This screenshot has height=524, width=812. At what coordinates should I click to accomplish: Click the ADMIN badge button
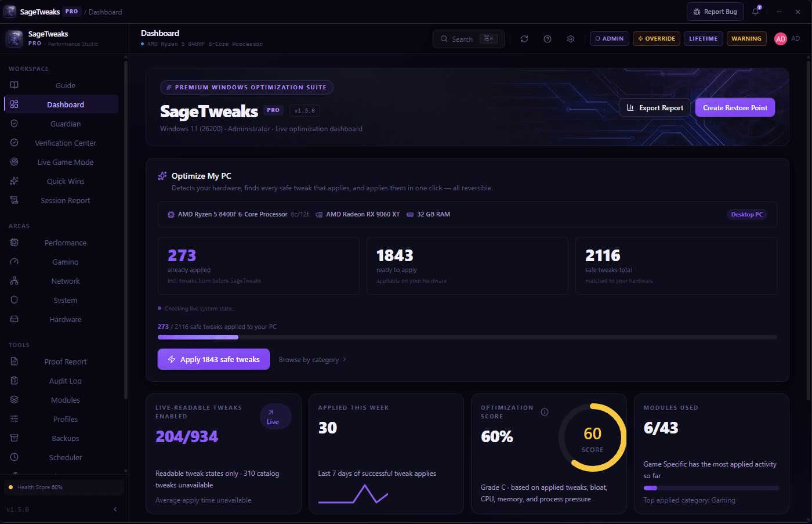(x=610, y=39)
